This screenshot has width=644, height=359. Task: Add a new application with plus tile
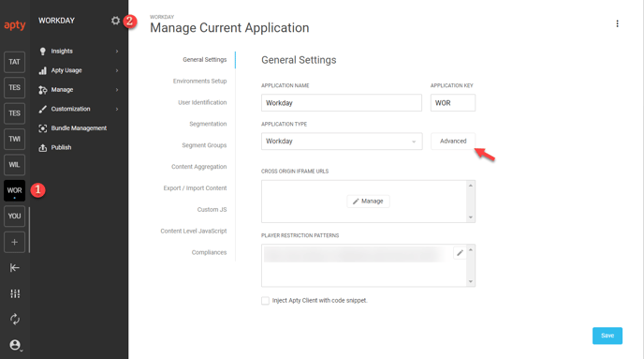tap(14, 242)
